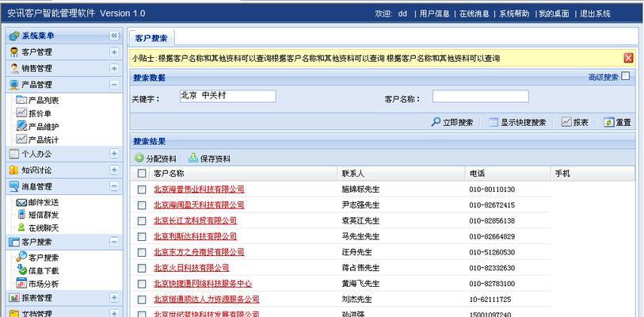644x317 pixels.
Task: Collapse the 客户搜索 sidebar section
Action: pyautogui.click(x=114, y=242)
